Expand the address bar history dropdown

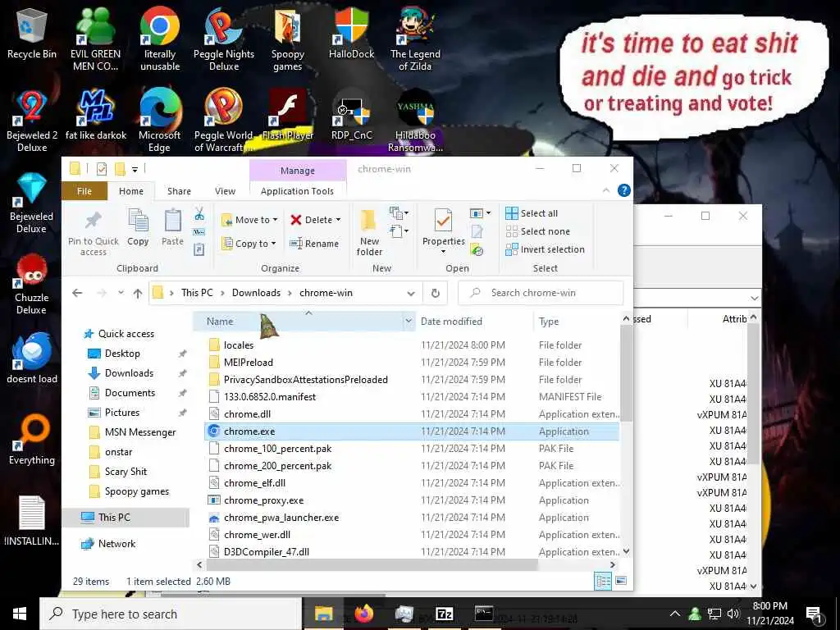[x=411, y=293]
